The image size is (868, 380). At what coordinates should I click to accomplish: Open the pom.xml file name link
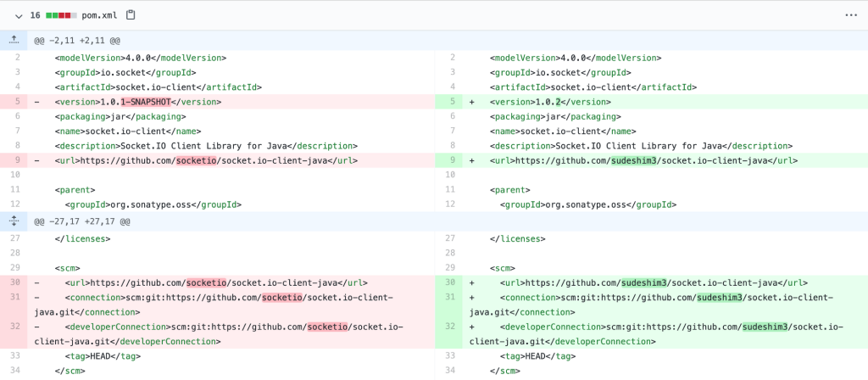coord(99,15)
